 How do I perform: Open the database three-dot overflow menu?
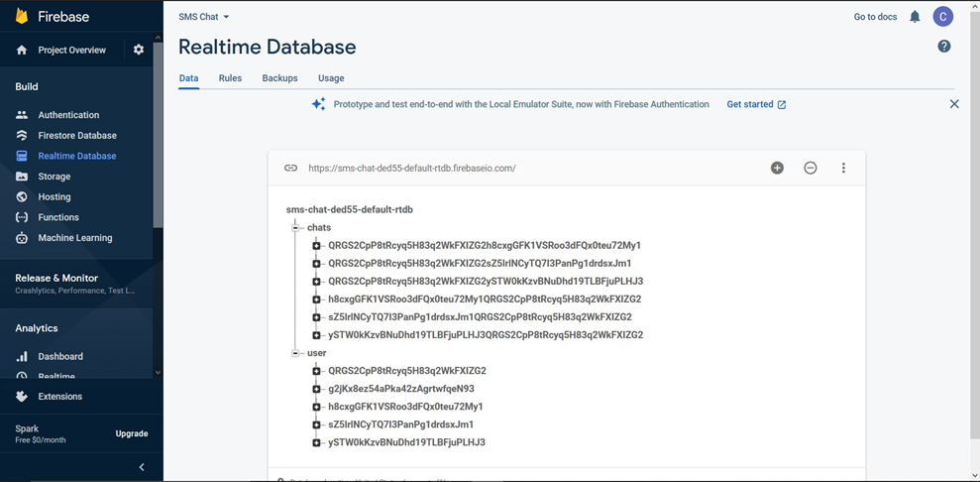843,169
